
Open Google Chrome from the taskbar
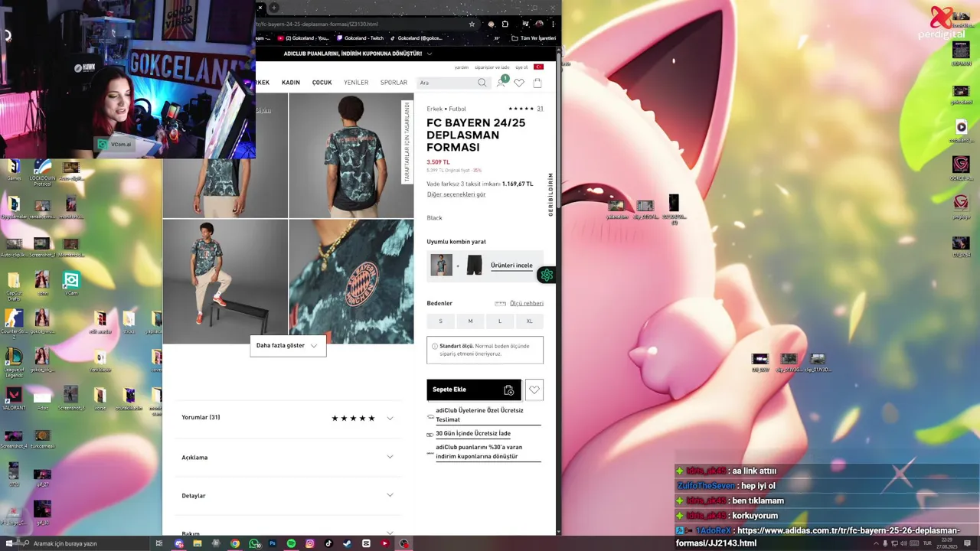tap(235, 543)
